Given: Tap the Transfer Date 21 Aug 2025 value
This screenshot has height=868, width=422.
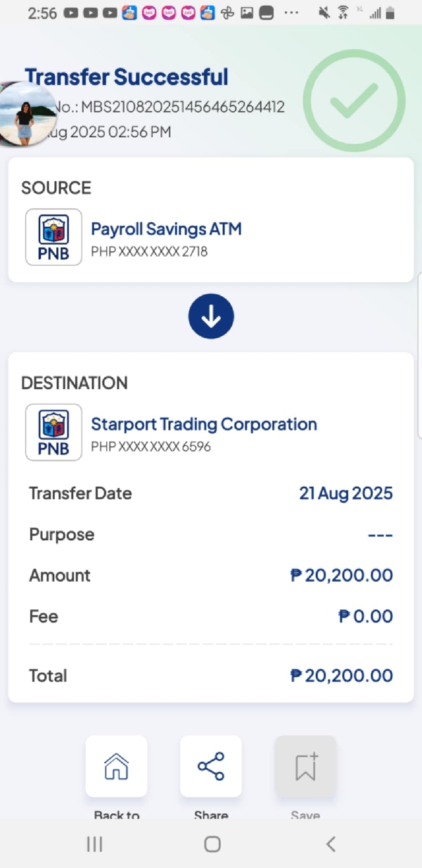Looking at the screenshot, I should (345, 493).
